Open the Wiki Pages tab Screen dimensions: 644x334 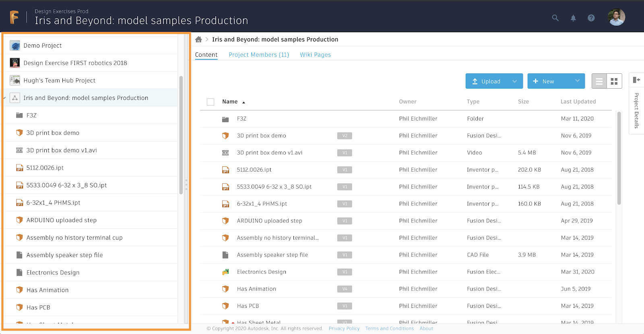click(316, 55)
